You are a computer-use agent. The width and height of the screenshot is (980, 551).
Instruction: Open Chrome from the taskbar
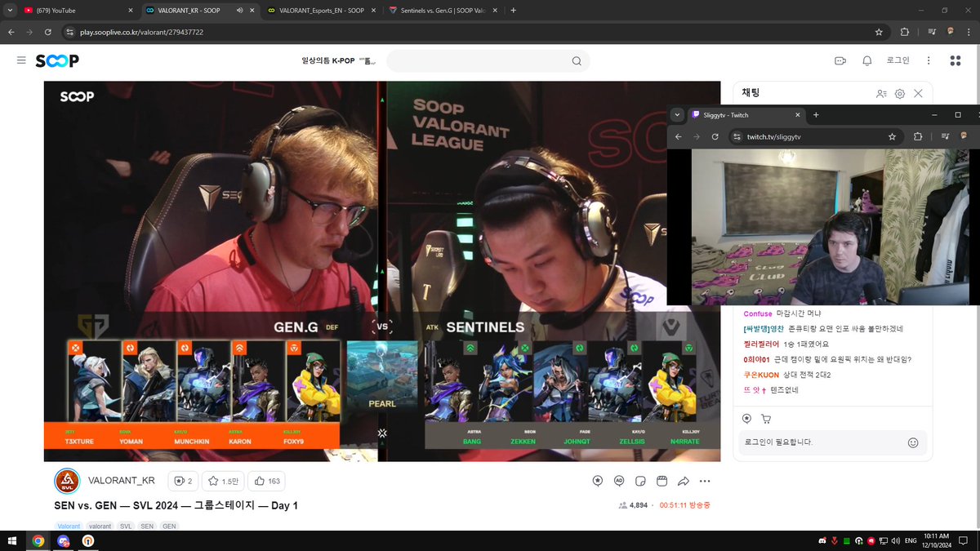click(x=38, y=540)
